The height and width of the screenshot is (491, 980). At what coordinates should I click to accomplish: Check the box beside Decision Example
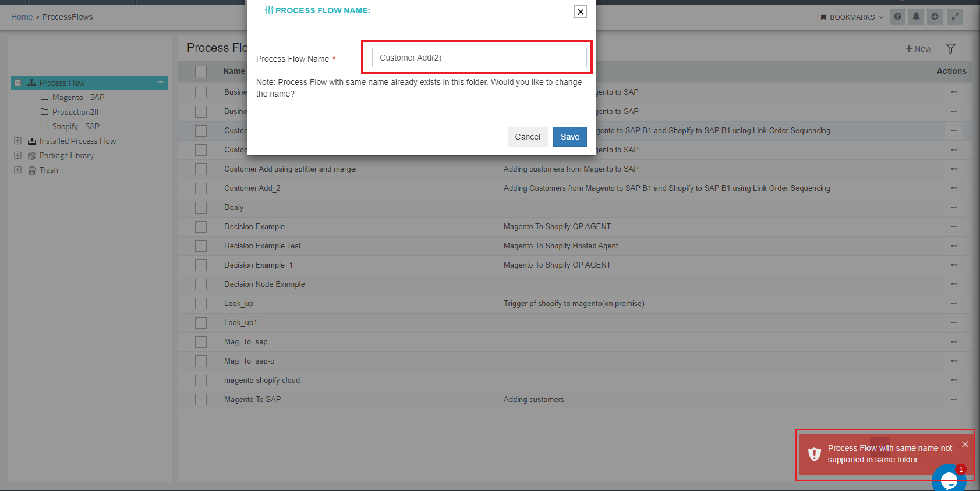201,227
